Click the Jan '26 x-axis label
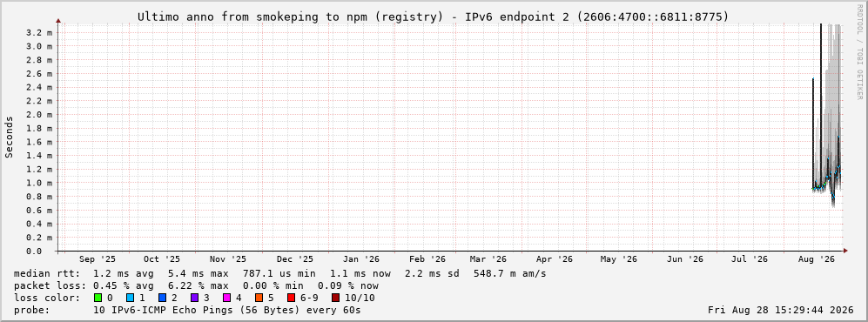The image size is (868, 322). click(361, 259)
